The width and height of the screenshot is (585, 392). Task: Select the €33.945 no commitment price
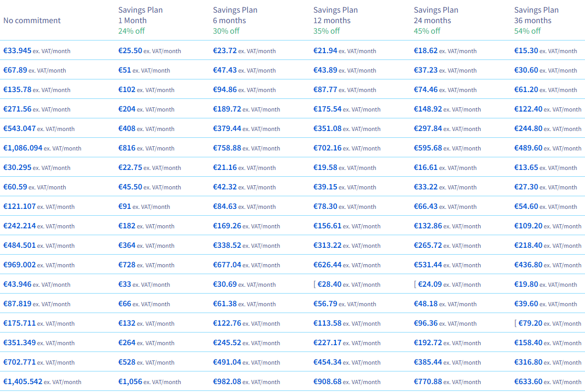[x=17, y=51]
